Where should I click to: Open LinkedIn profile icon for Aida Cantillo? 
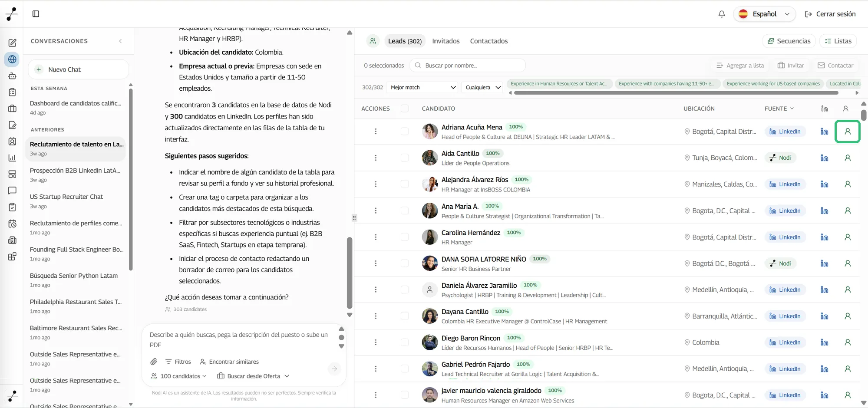point(824,158)
